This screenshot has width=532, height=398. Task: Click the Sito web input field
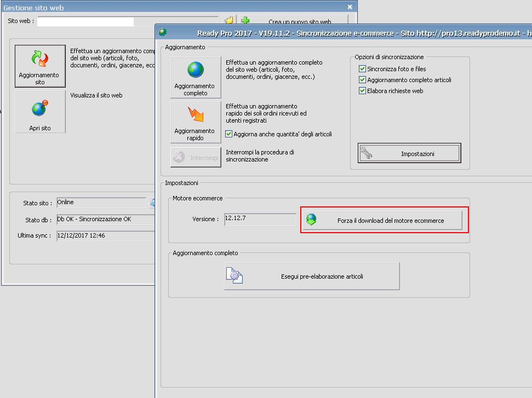point(128,21)
